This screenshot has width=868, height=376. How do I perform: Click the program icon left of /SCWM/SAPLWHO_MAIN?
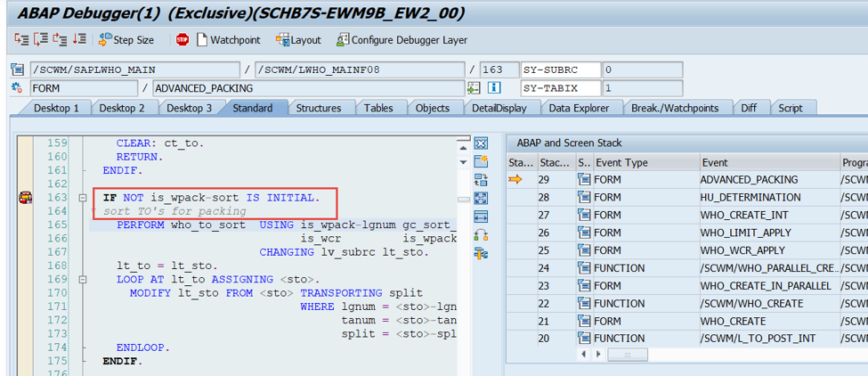pyautogui.click(x=17, y=69)
